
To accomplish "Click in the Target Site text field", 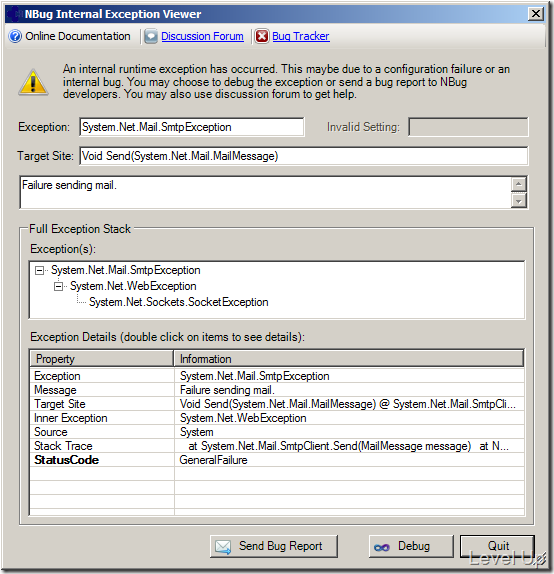I will (x=304, y=156).
